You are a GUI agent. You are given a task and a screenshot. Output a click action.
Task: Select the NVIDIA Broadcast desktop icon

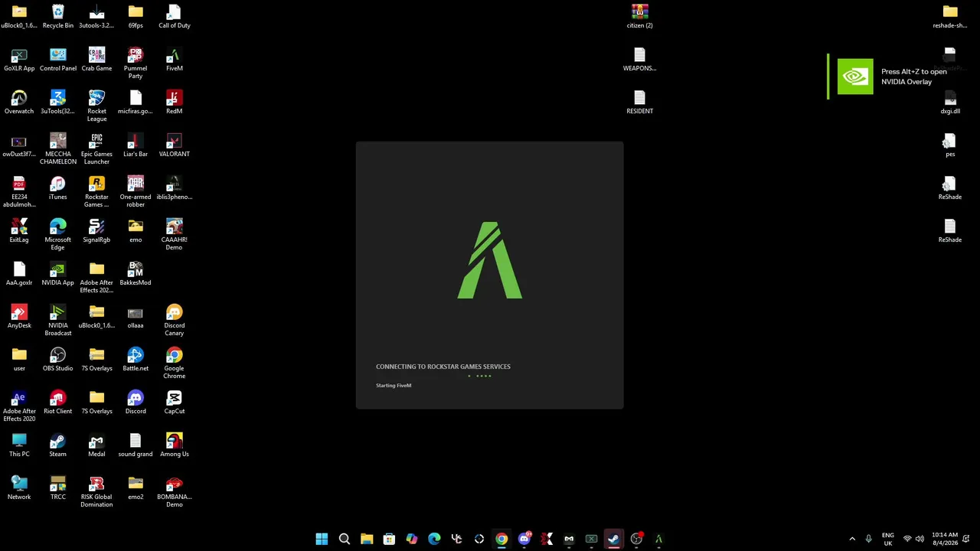point(58,320)
